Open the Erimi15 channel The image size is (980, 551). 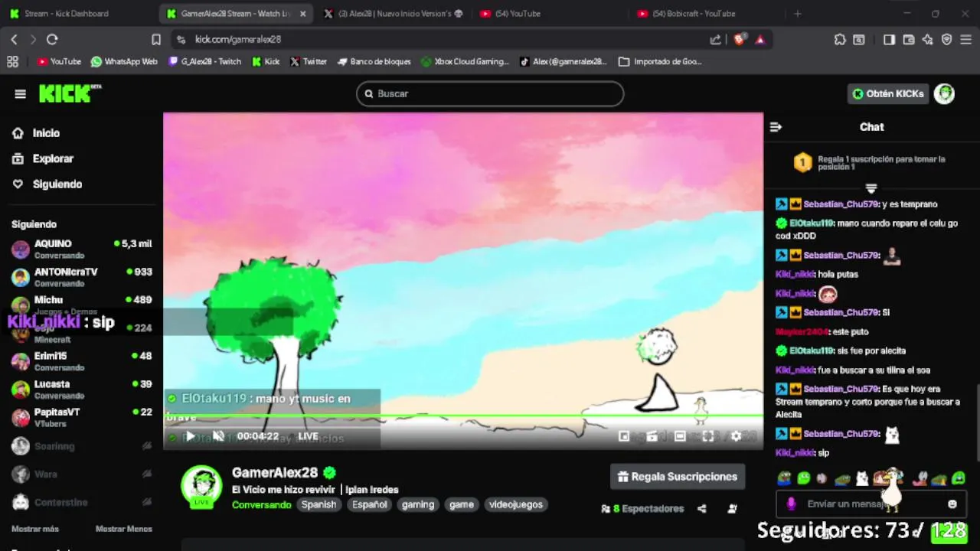(x=81, y=361)
